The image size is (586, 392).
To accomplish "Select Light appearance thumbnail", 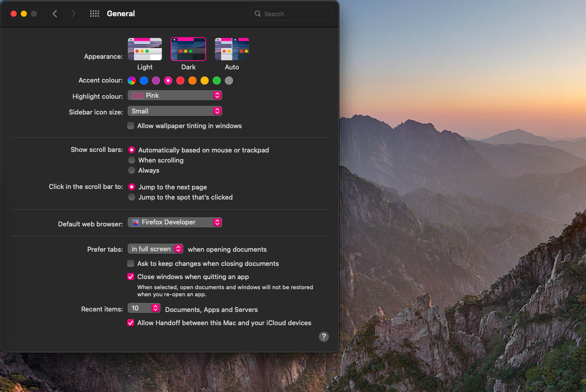I will [145, 49].
